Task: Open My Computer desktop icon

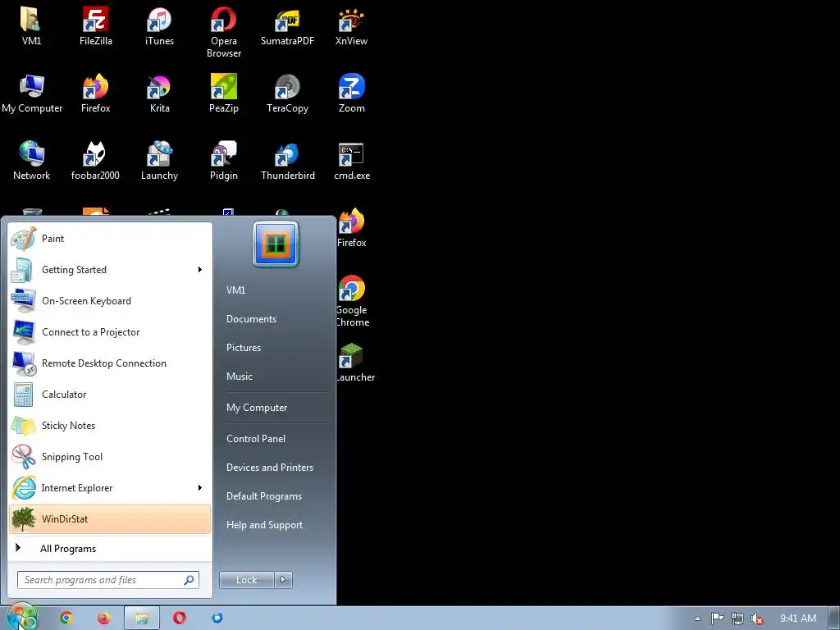Action: 32,94
